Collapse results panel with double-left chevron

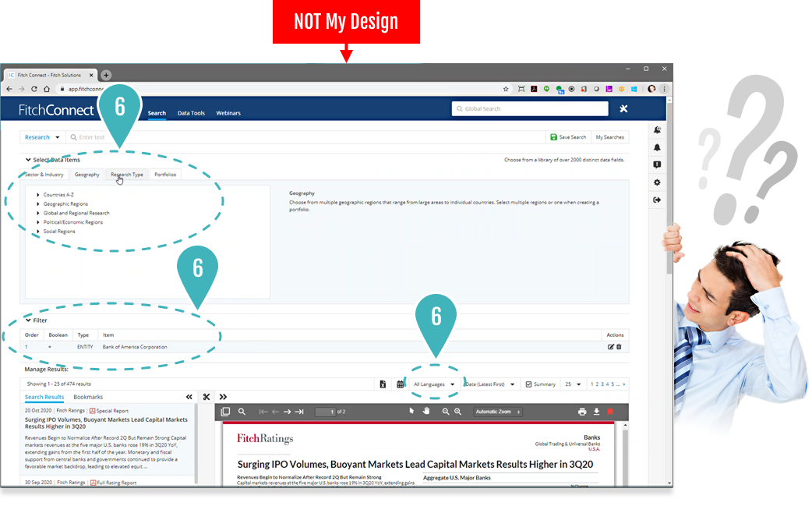[189, 397]
